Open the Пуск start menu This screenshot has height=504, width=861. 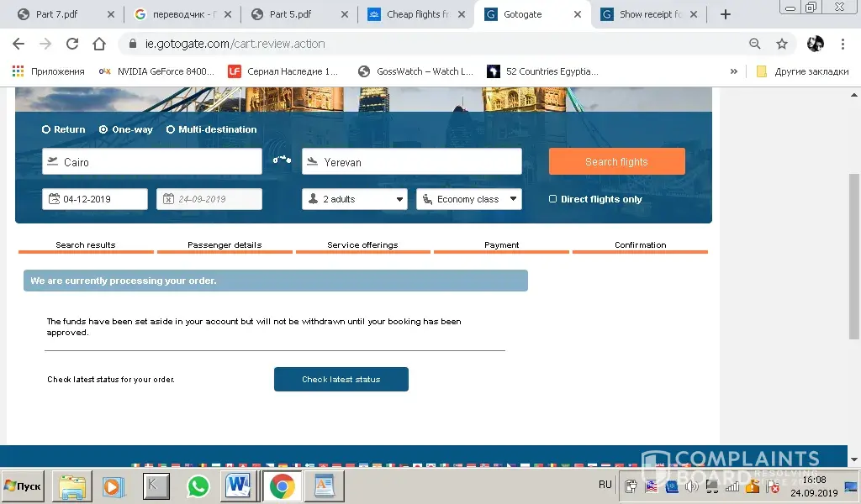click(x=23, y=486)
